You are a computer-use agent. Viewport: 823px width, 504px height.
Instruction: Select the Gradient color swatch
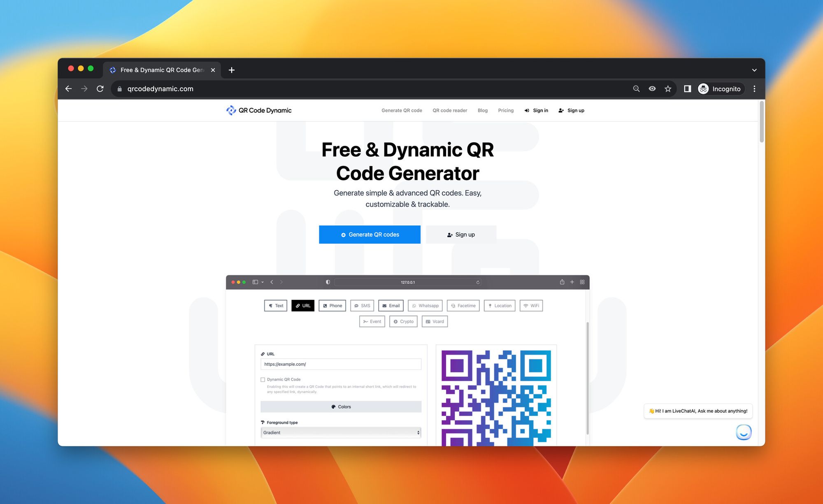tap(340, 432)
